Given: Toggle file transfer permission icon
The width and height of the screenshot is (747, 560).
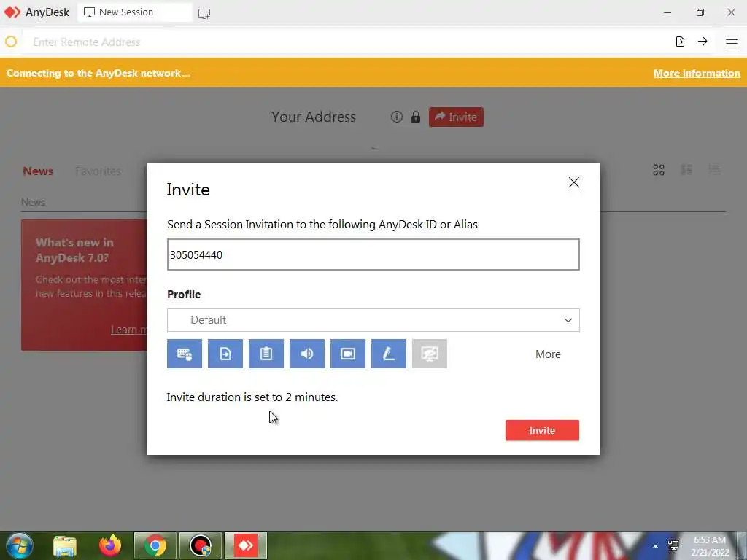Looking at the screenshot, I should coord(225,354).
